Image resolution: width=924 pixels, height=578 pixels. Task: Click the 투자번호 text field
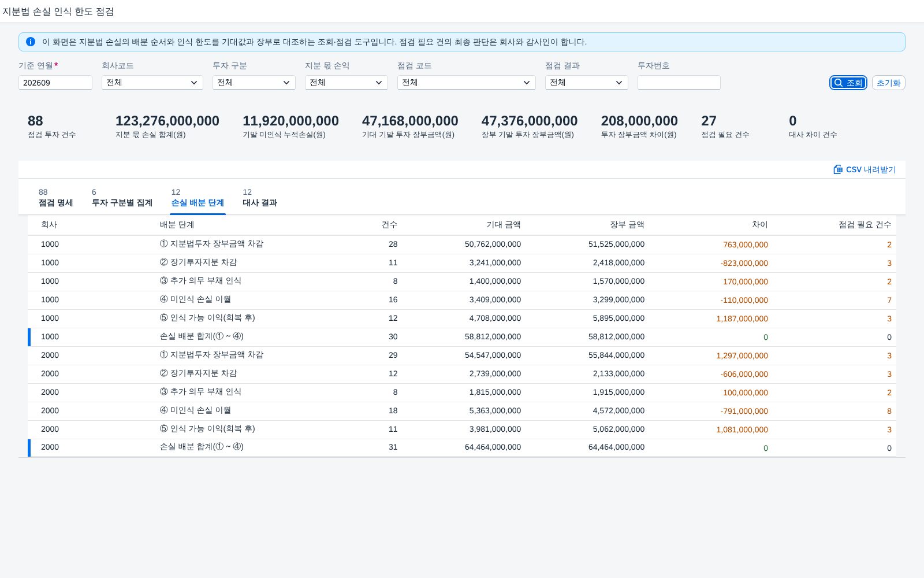pyautogui.click(x=679, y=83)
